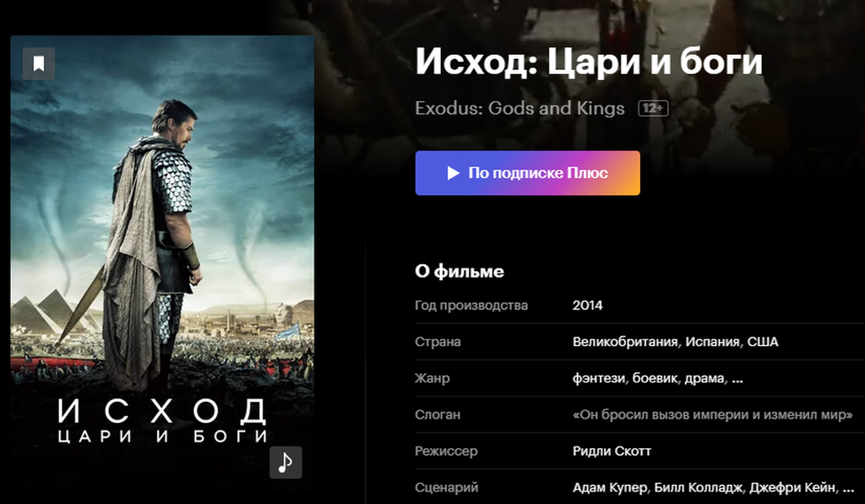Select the country Великобритания
The height and width of the screenshot is (504, 865).
(x=625, y=342)
